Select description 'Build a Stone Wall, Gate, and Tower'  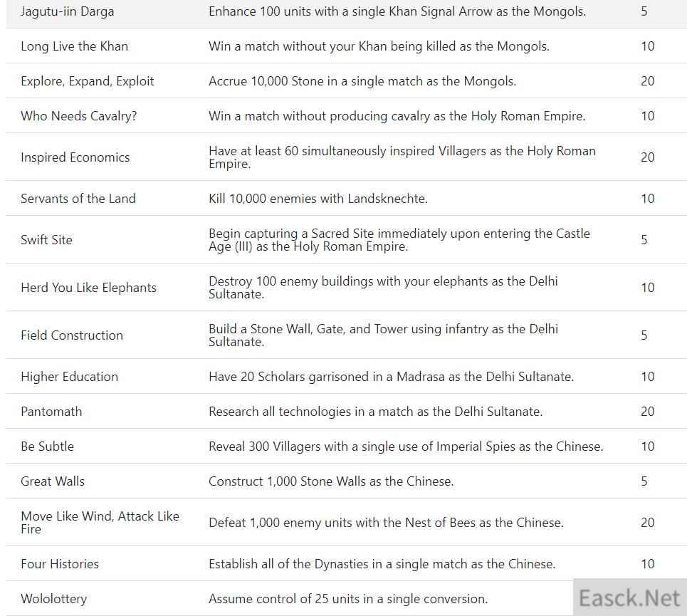pyautogui.click(x=384, y=335)
